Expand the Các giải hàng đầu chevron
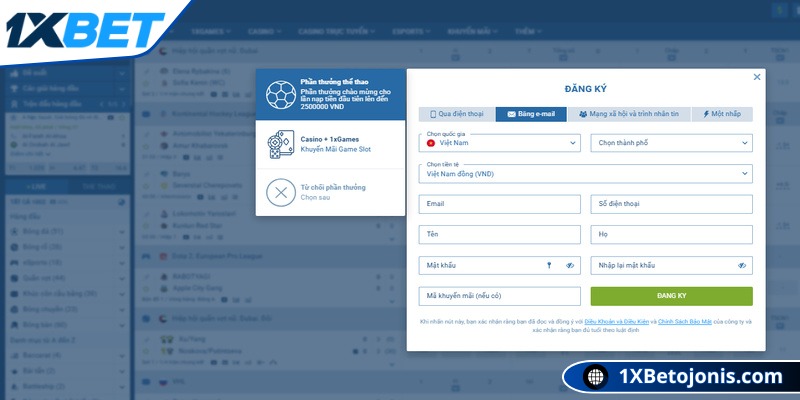The image size is (800, 400). pos(121,89)
